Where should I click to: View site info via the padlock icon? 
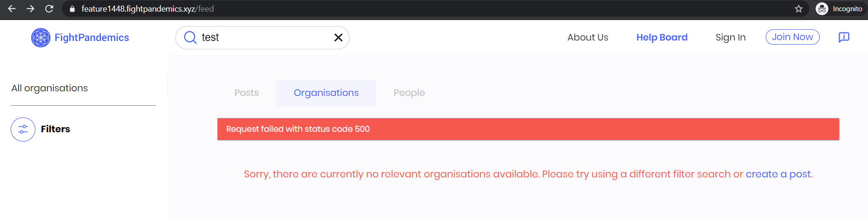[72, 9]
